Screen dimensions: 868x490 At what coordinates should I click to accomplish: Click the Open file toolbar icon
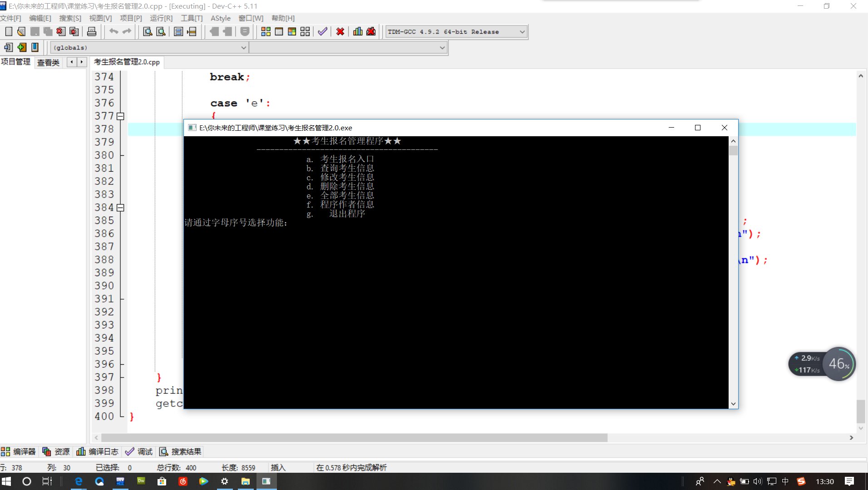(x=21, y=31)
